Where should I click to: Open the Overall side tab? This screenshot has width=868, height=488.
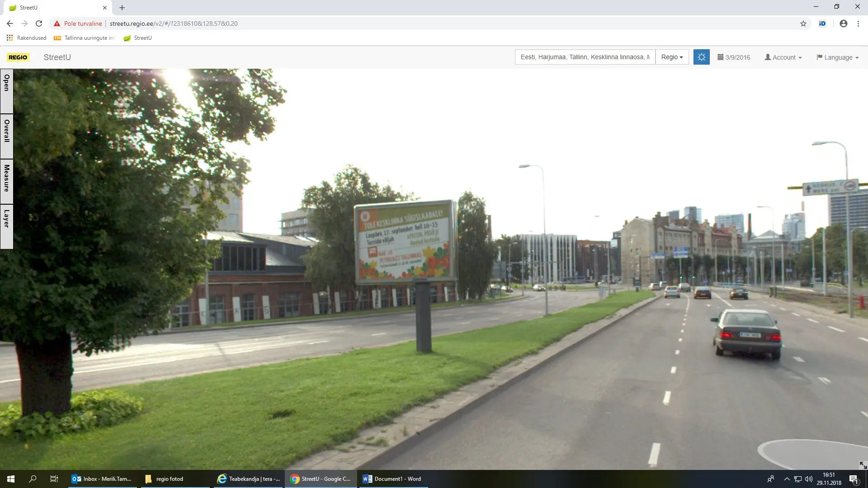(x=7, y=136)
